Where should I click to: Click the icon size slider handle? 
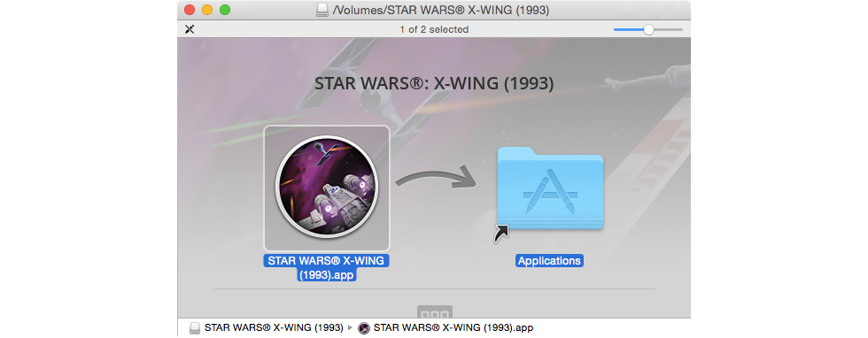648,30
